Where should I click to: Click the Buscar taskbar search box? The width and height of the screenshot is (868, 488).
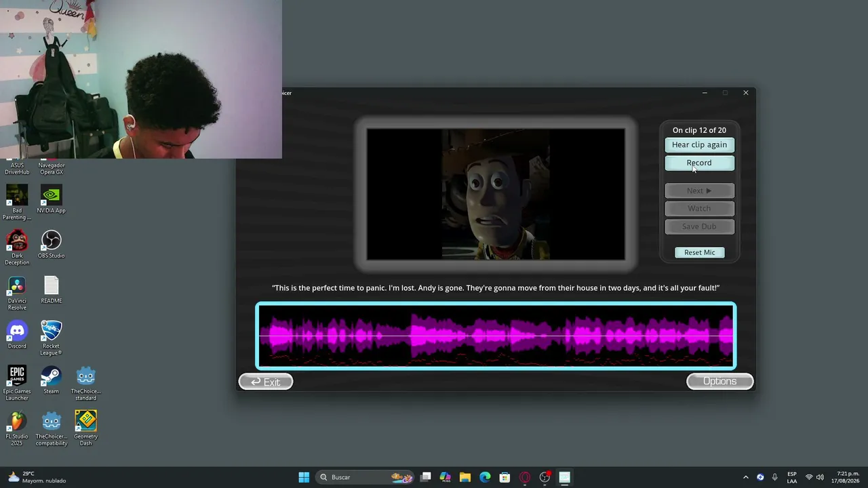366,477
